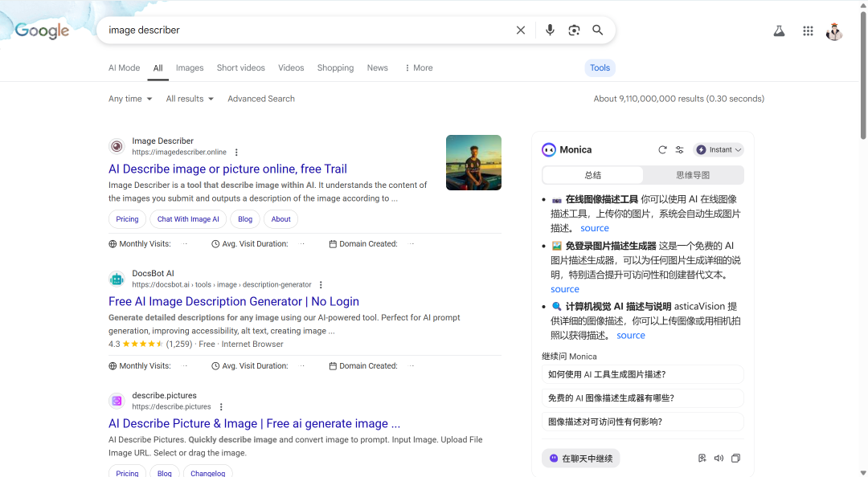Switch to the Images tab

190,67
